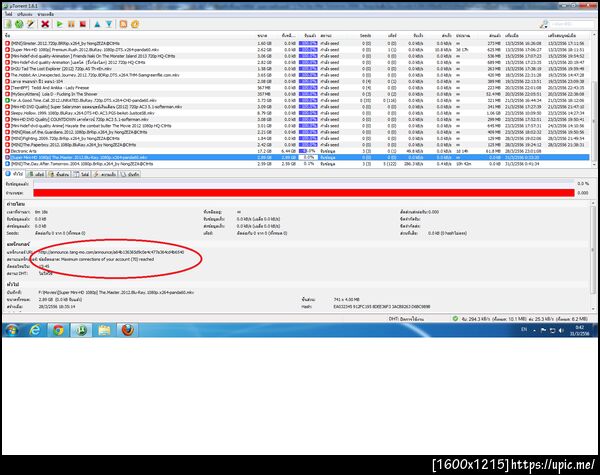Click the red availability bar

click(x=304, y=193)
